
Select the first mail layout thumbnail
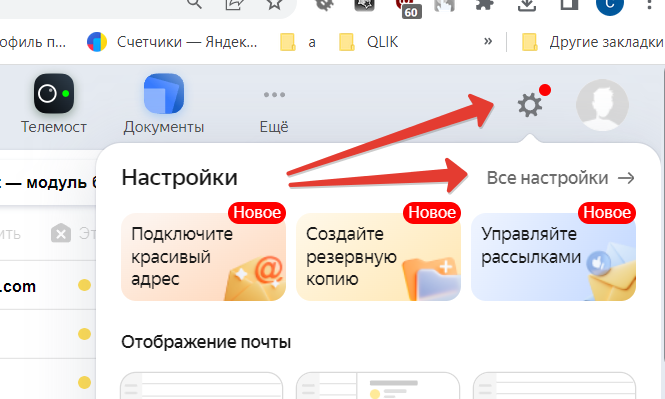(x=201, y=385)
